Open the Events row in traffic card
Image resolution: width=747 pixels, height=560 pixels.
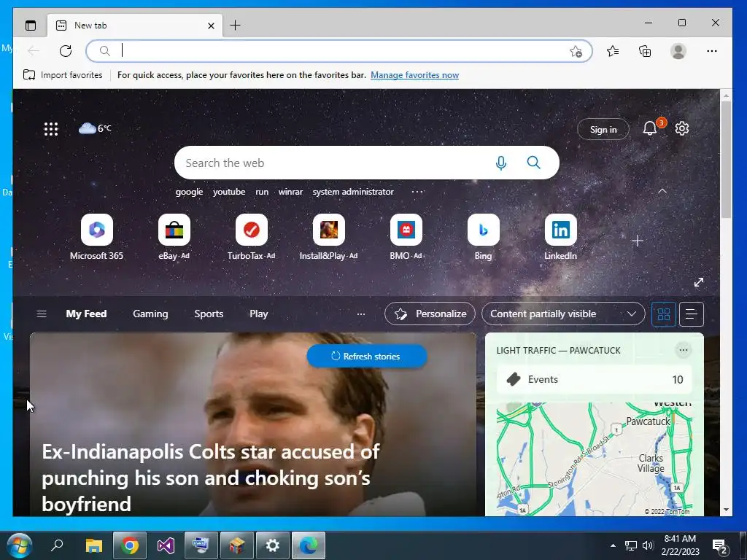click(594, 379)
